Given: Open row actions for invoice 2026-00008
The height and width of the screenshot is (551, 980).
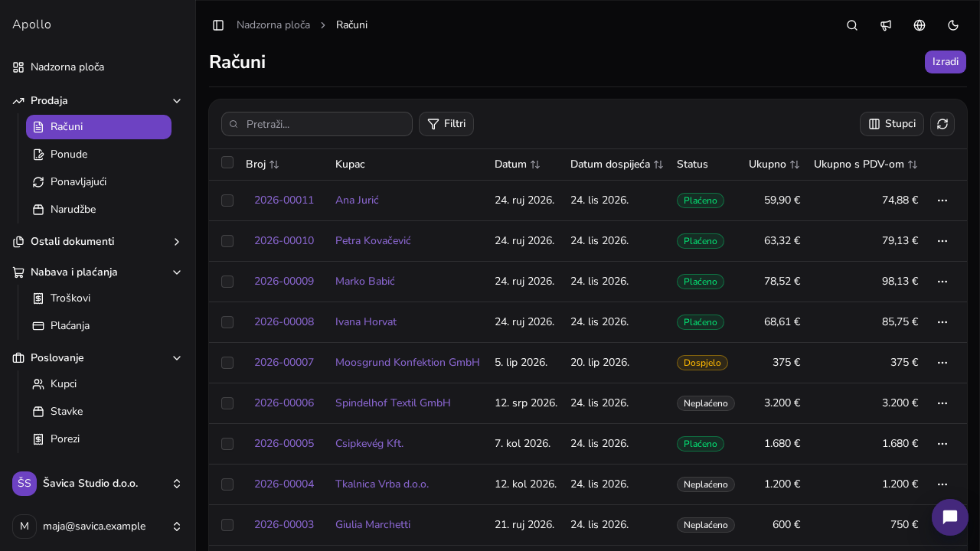Looking at the screenshot, I should pos(942,322).
